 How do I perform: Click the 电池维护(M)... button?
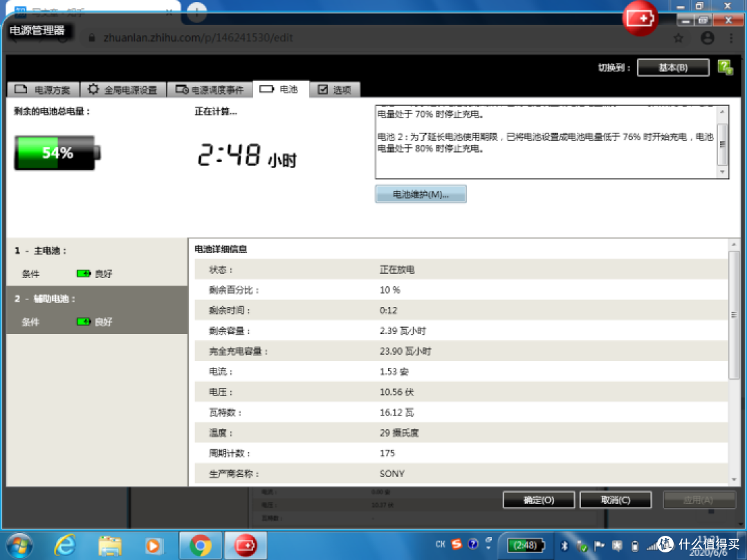(421, 194)
